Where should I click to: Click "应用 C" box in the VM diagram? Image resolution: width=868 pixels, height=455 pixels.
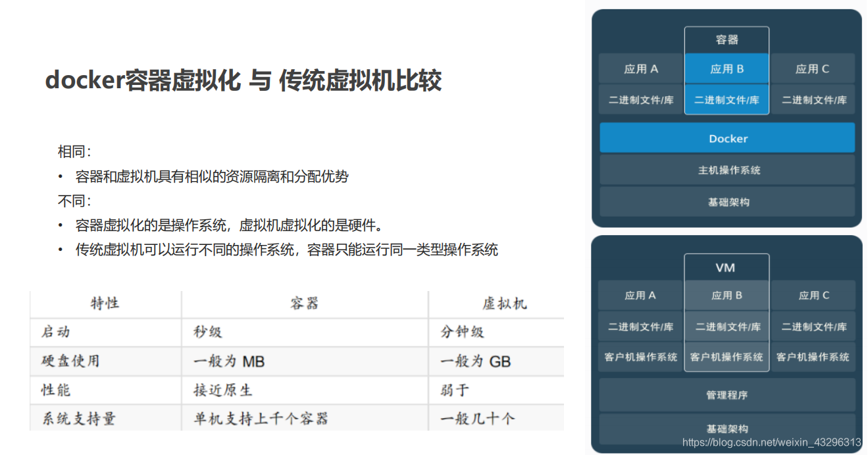[x=812, y=295]
